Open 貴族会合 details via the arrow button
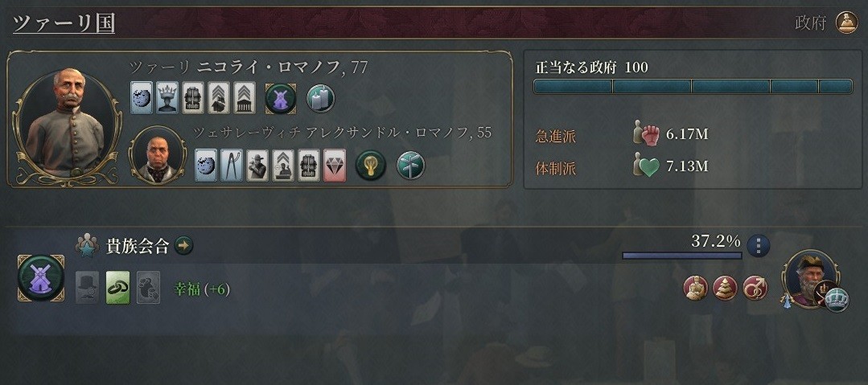The height and width of the screenshot is (385, 868). coord(183,245)
